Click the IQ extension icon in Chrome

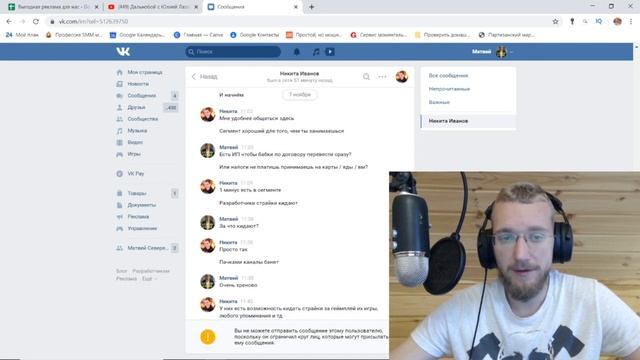[599, 22]
